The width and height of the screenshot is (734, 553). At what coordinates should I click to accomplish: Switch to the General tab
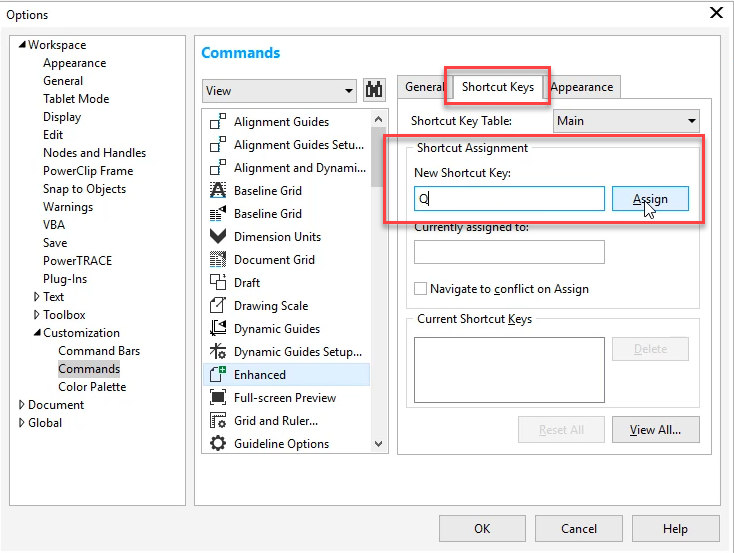pyautogui.click(x=424, y=87)
